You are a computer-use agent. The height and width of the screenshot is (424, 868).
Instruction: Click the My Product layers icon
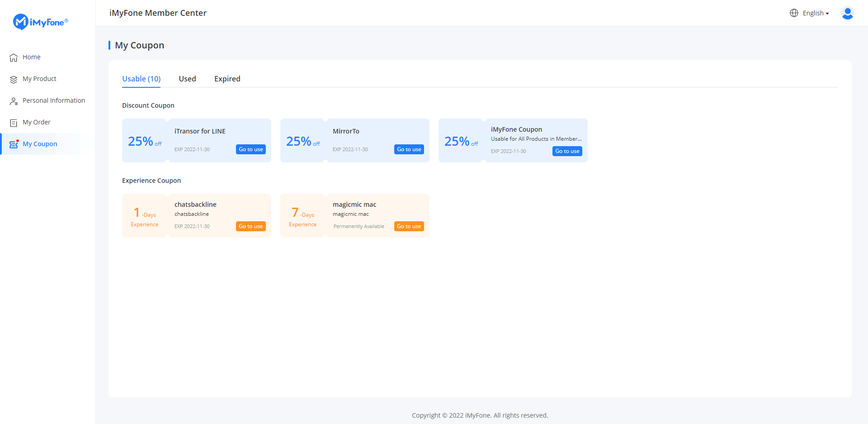click(x=14, y=79)
